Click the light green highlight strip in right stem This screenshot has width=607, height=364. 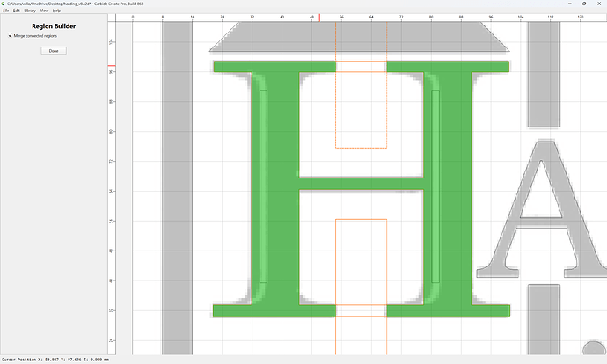click(435, 186)
